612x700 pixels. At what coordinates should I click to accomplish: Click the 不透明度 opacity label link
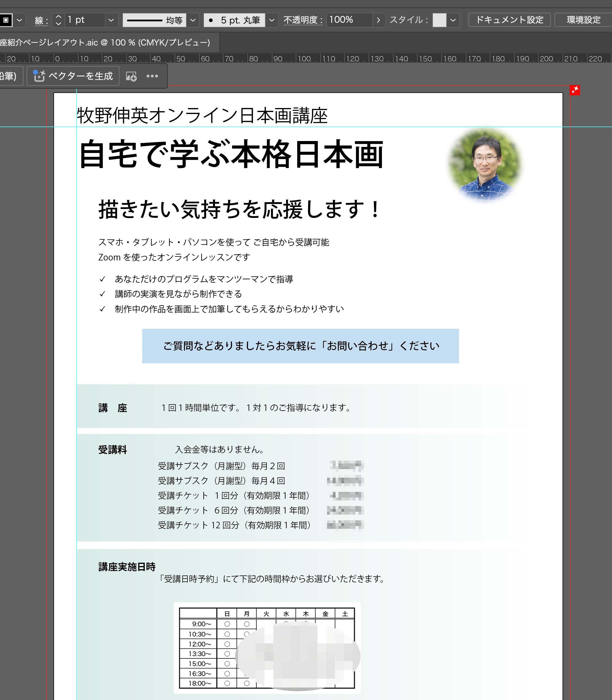click(303, 20)
